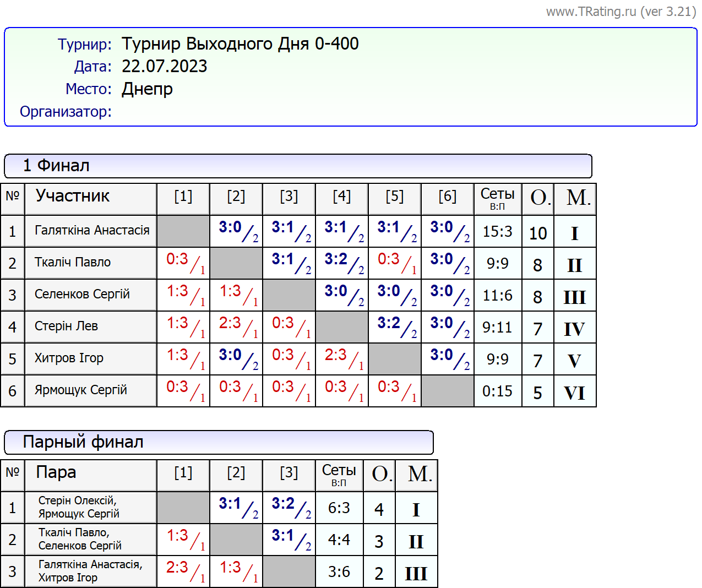Select the pair Галяткіна Анастасія, Хитров Ігор
The image size is (702, 588).
[x=90, y=571]
